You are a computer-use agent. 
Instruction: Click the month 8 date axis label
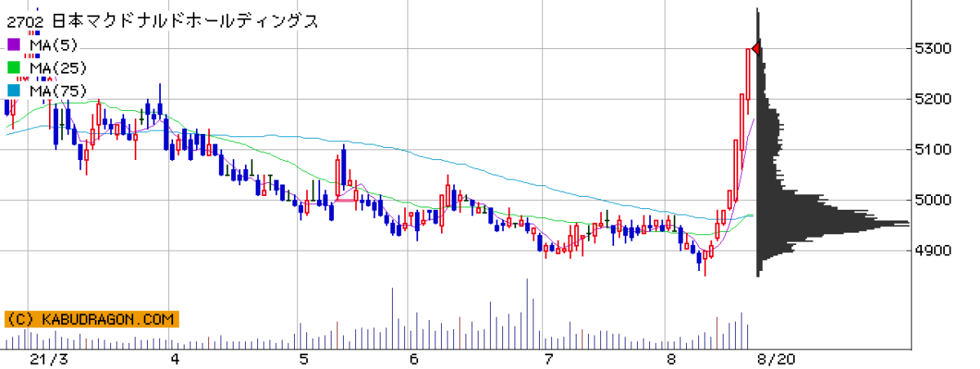point(671,359)
